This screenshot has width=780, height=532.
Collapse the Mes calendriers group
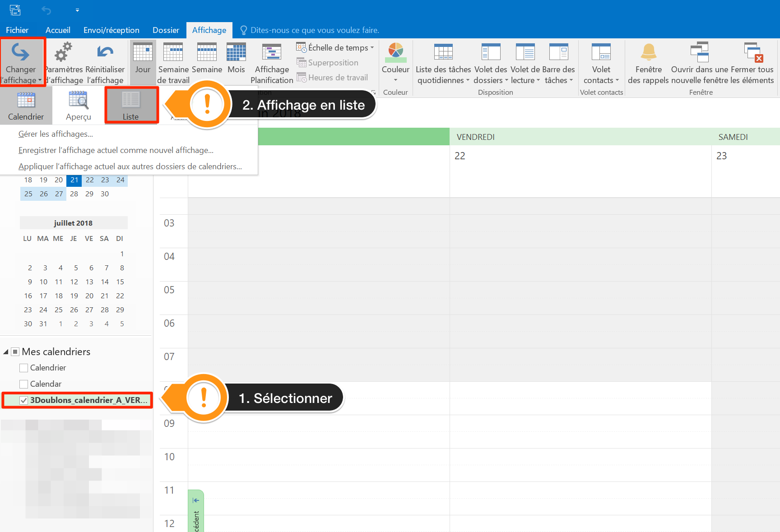pos(6,352)
